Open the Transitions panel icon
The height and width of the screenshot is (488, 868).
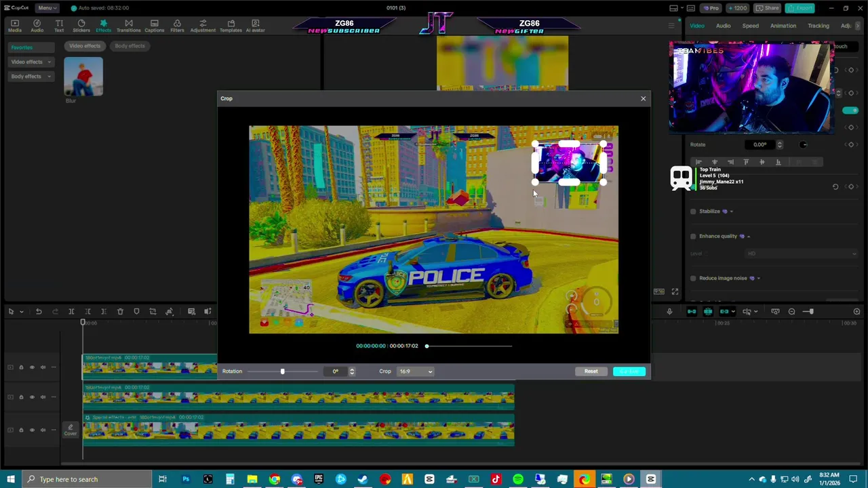click(128, 26)
